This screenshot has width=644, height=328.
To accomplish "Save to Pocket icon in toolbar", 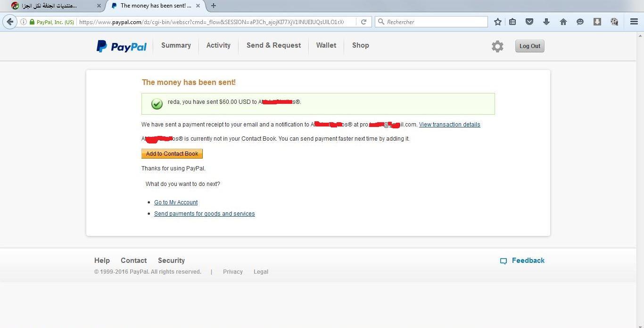I will tap(529, 22).
